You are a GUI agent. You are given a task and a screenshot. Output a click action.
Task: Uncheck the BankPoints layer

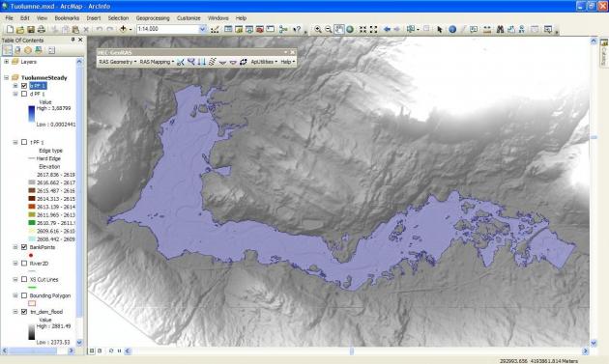pos(24,247)
